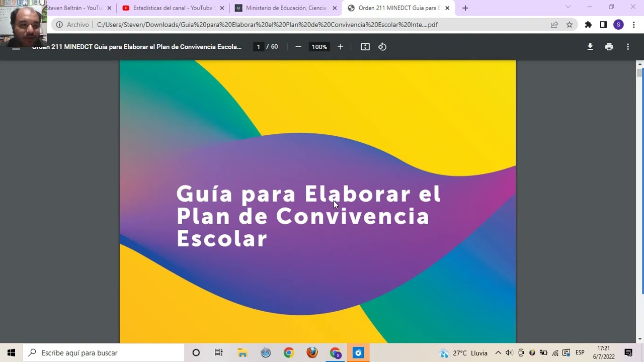Click the Windows taskbar search box
Screen dimensions: 644x362
(x=106, y=353)
